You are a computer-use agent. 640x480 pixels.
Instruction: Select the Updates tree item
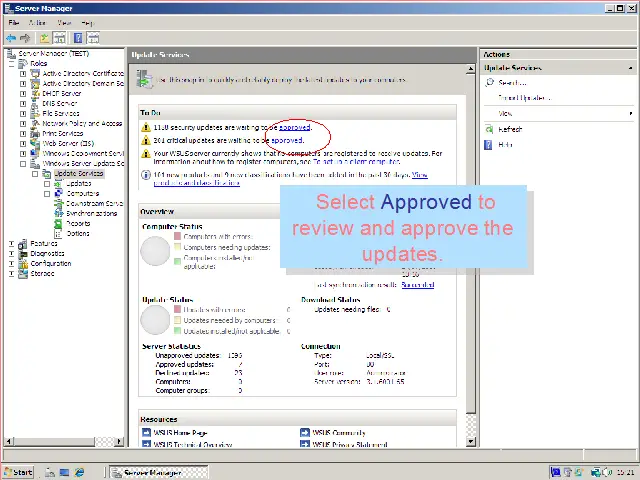coord(79,184)
